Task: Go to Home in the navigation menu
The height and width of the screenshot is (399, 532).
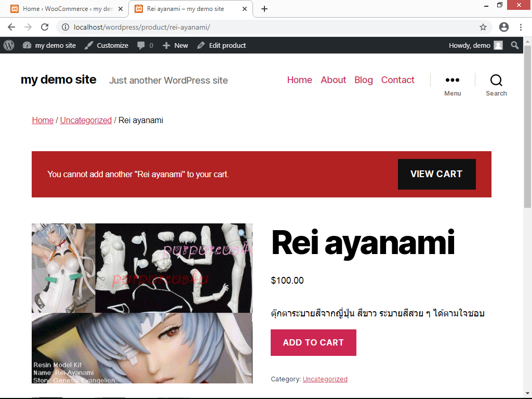Action: 300,80
